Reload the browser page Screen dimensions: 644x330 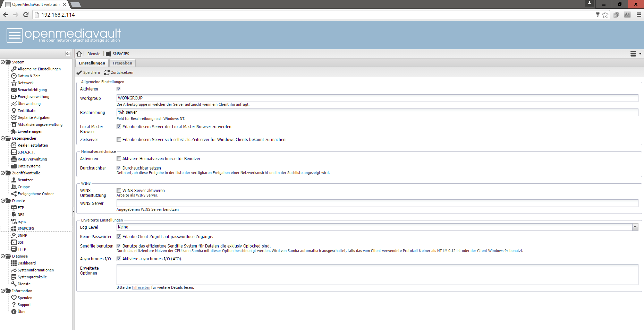26,15
